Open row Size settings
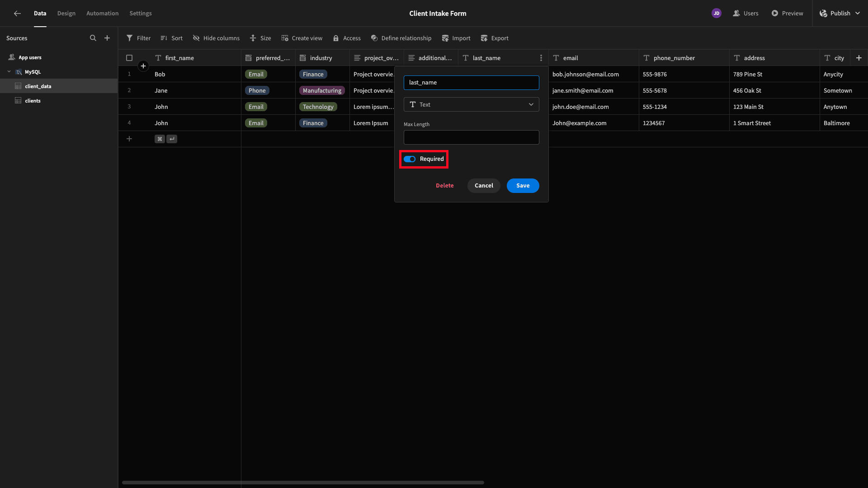This screenshot has width=868, height=488. point(260,38)
